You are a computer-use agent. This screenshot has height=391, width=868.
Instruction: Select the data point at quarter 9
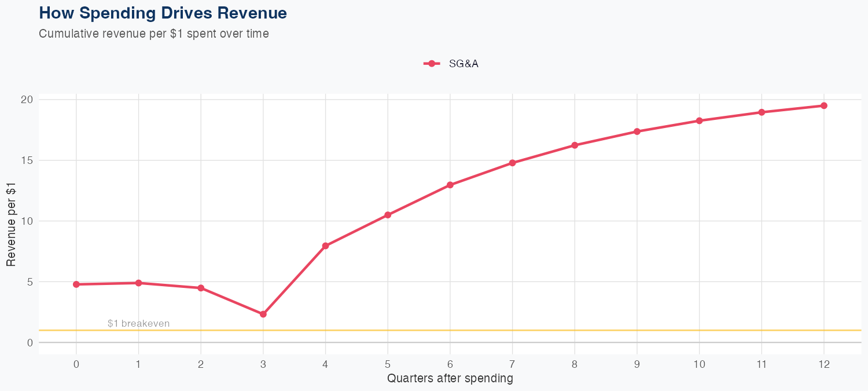[x=637, y=131]
